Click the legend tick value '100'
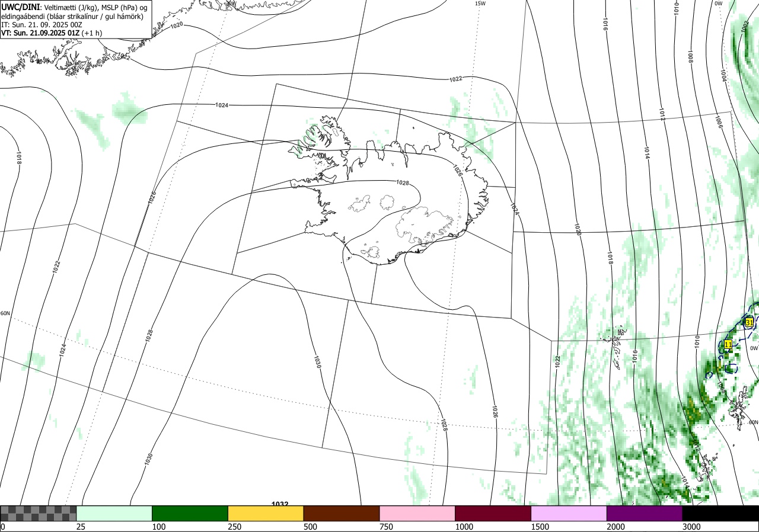759x532 pixels. click(x=158, y=527)
